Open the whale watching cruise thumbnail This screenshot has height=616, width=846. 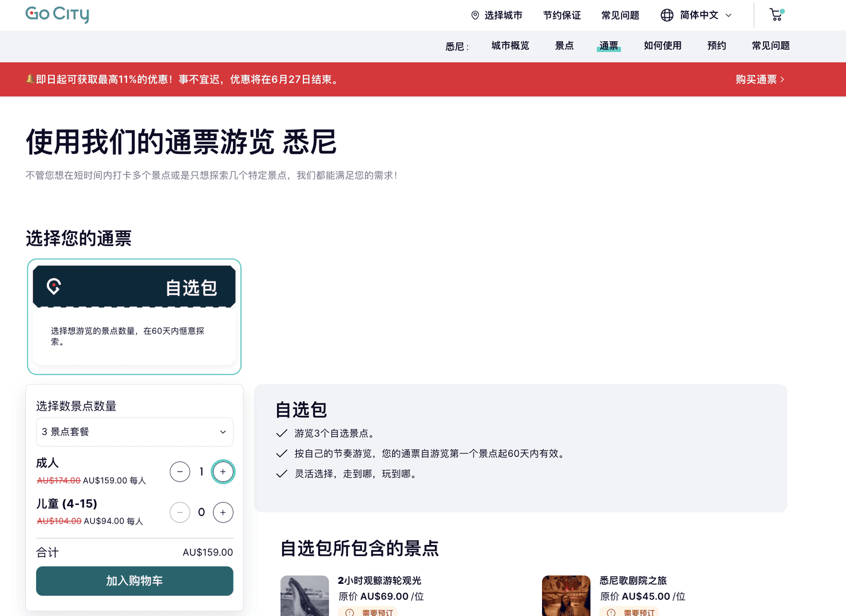305,596
